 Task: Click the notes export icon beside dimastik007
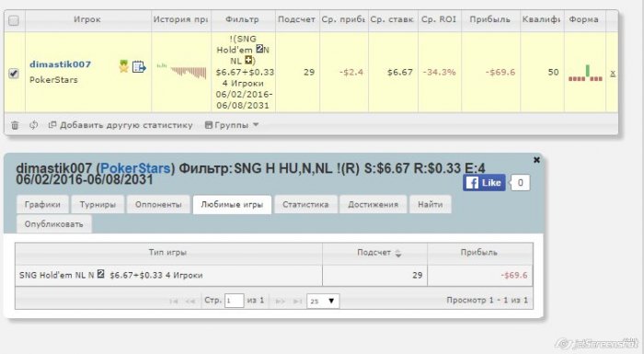(139, 66)
